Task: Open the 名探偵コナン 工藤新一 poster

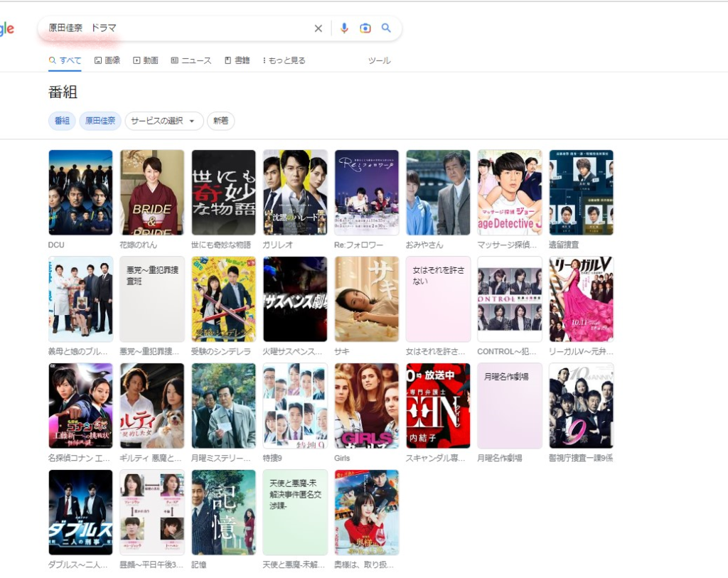Action: pyautogui.click(x=81, y=406)
